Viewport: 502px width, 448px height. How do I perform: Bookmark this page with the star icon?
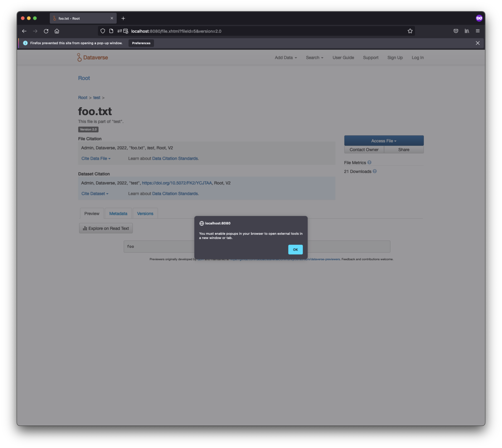click(x=410, y=31)
